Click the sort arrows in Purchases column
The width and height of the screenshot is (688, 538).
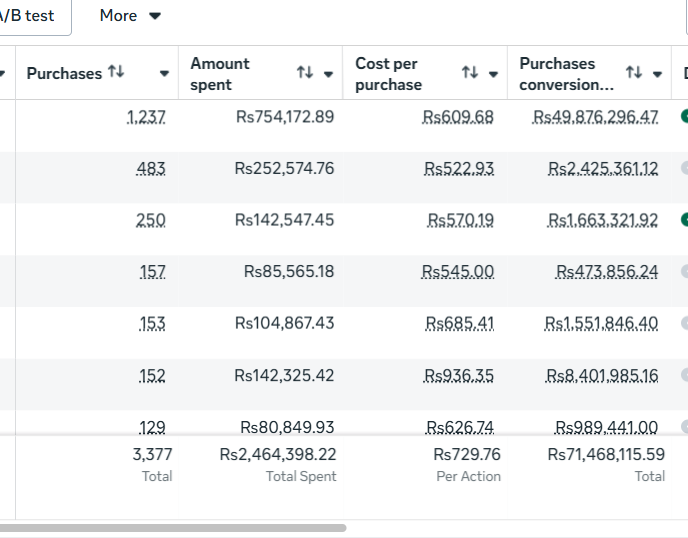coord(116,73)
